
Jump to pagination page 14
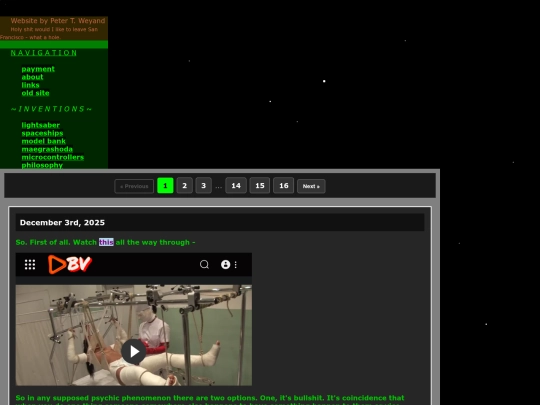[236, 186]
